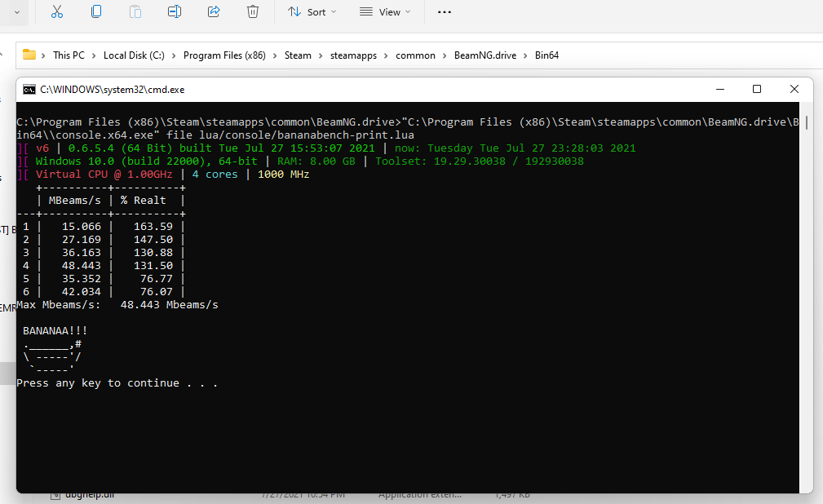823x504 pixels.
Task: Click the Share icon in the toolbar
Action: tap(214, 11)
